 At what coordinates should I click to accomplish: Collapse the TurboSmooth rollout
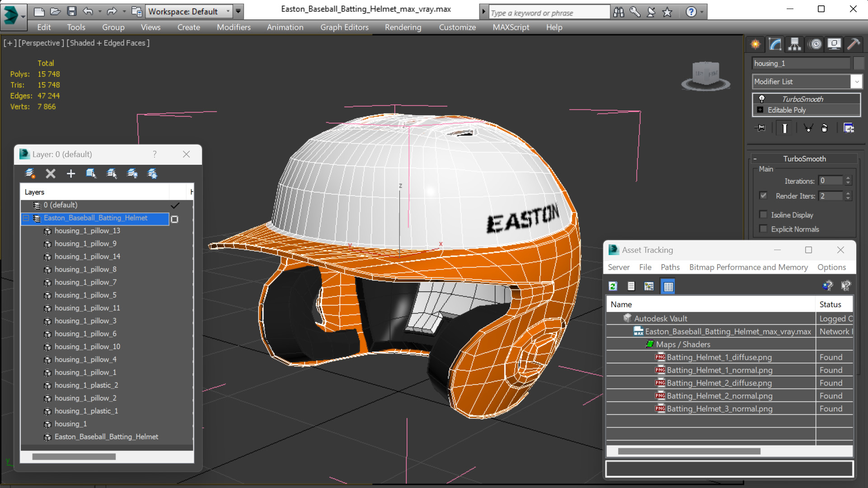(755, 158)
